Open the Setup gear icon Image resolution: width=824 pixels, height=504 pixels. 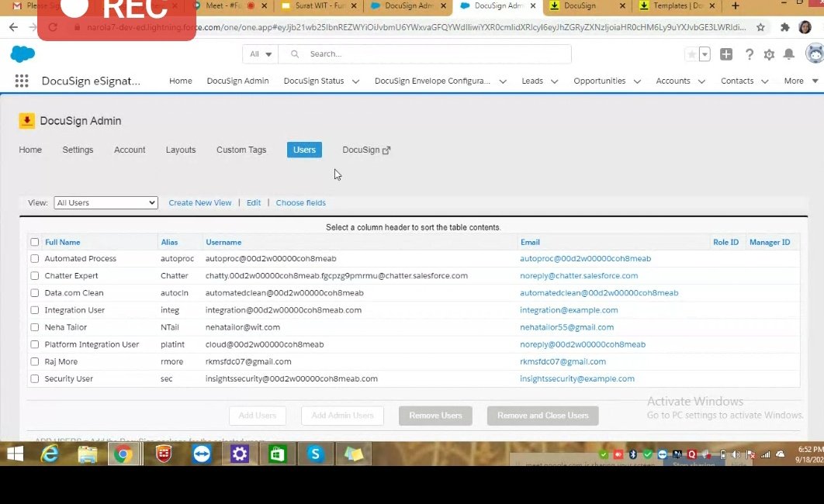[770, 54]
